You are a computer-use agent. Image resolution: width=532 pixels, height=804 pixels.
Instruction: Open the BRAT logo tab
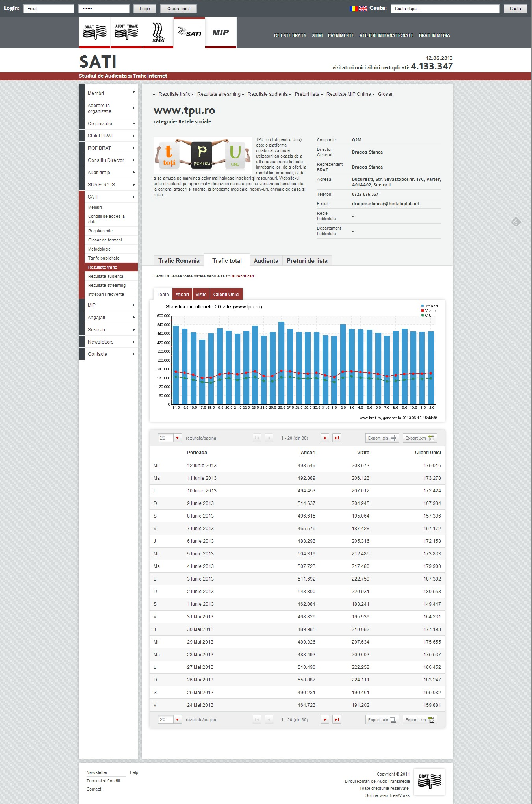point(95,32)
